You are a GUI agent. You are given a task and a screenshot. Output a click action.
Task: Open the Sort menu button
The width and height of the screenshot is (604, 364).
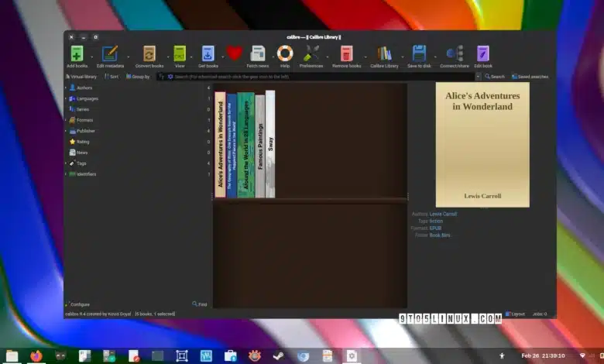click(112, 77)
